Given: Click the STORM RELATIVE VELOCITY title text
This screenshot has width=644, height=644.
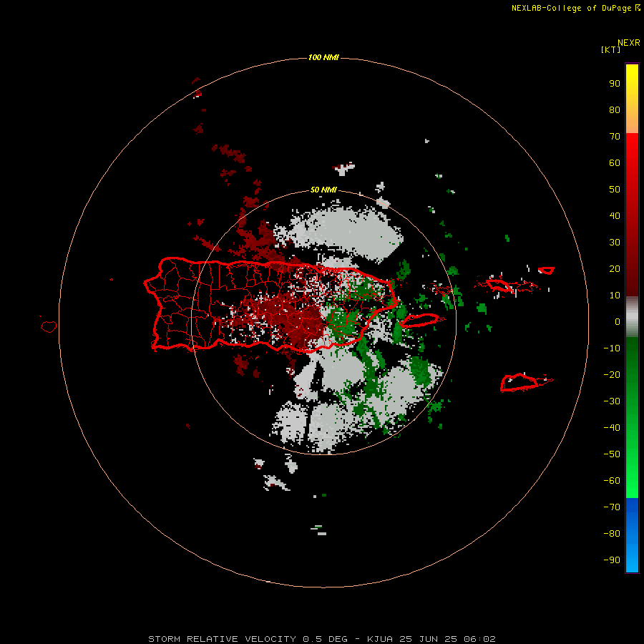Looking at the screenshot, I should 223,639.
